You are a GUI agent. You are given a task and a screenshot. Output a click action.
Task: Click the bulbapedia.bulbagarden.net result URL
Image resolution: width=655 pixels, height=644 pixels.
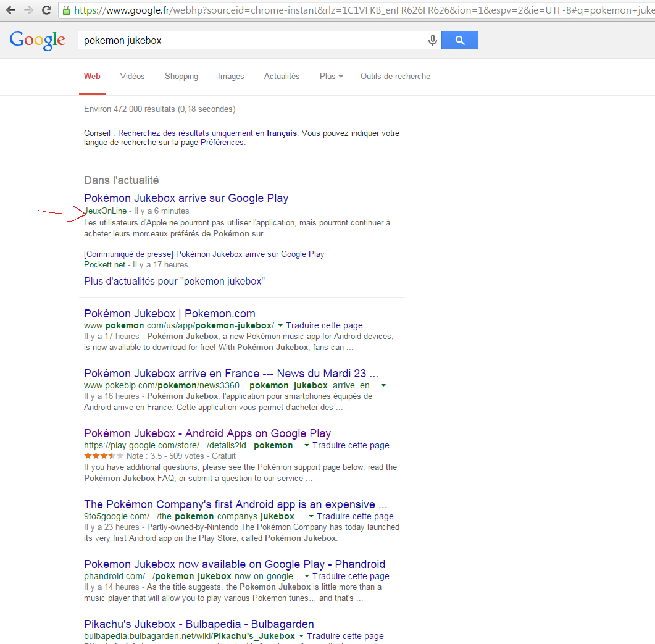pyautogui.click(x=190, y=636)
